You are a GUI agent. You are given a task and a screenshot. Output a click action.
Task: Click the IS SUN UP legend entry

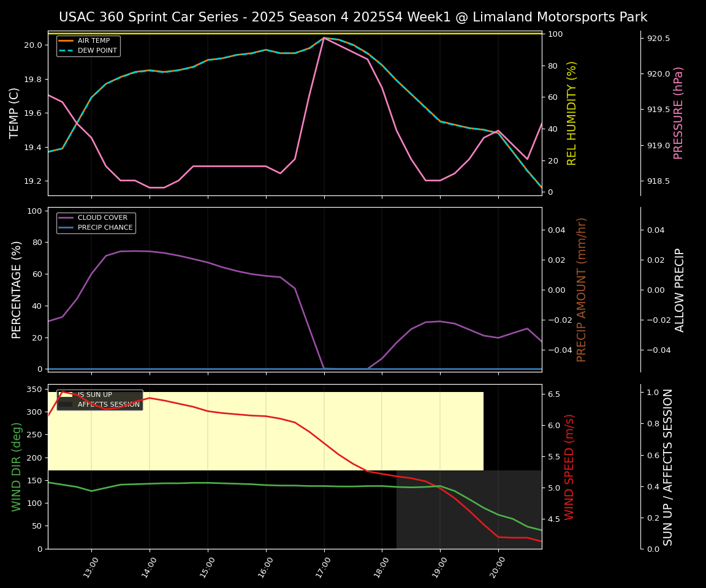tap(94, 395)
